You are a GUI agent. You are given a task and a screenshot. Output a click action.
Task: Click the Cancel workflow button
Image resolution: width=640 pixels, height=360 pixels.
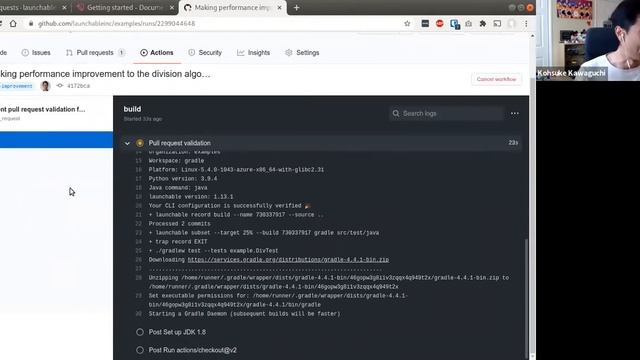click(496, 79)
